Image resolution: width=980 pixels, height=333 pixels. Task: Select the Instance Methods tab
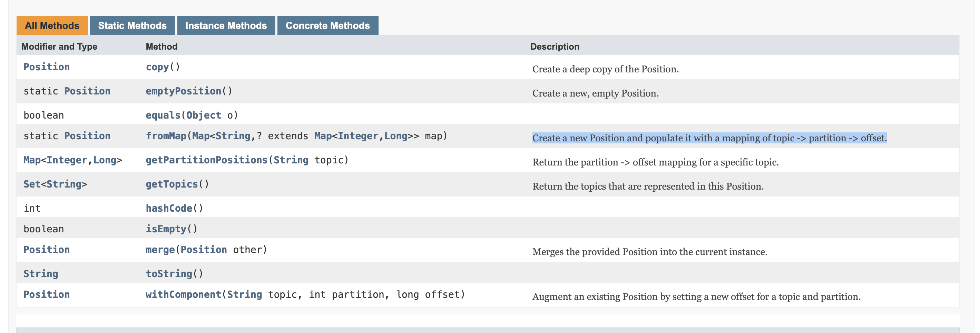[x=226, y=26]
